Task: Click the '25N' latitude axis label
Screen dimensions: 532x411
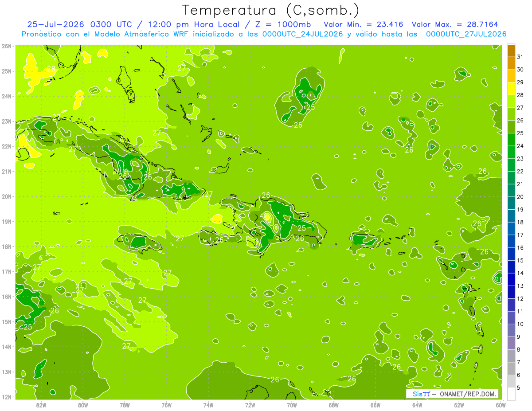Action: [x=6, y=71]
